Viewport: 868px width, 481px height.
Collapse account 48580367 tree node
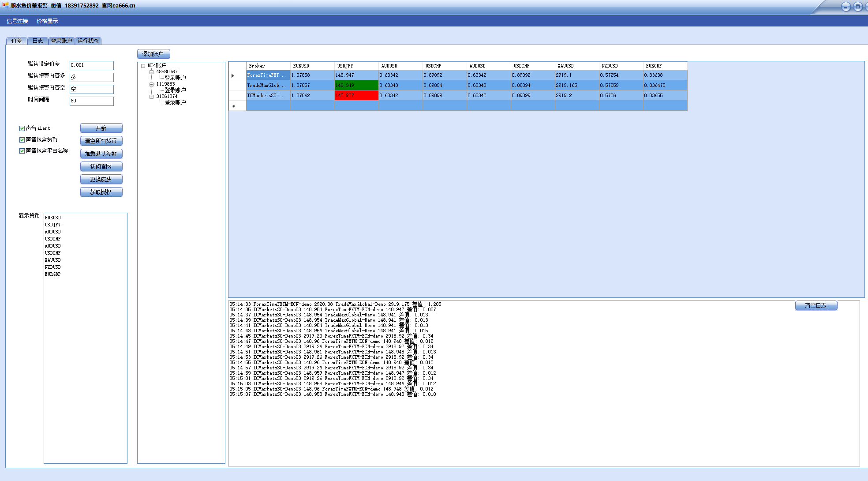click(151, 71)
